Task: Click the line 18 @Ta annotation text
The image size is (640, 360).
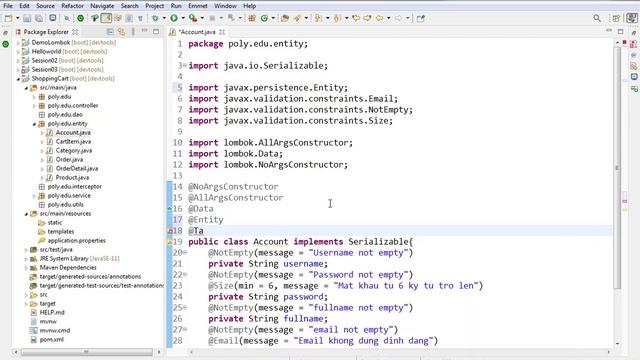Action: click(x=196, y=231)
